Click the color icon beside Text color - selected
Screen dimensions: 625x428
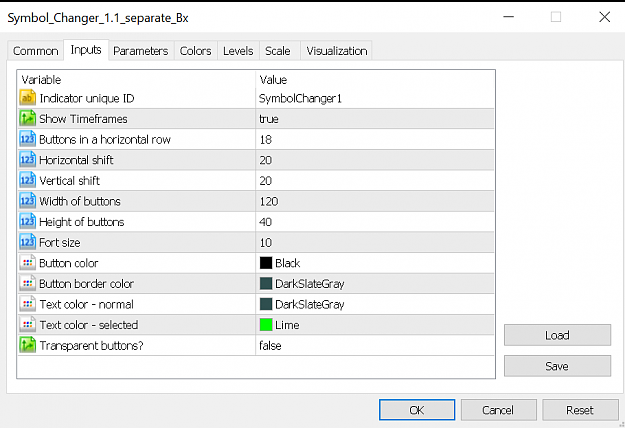(28, 325)
